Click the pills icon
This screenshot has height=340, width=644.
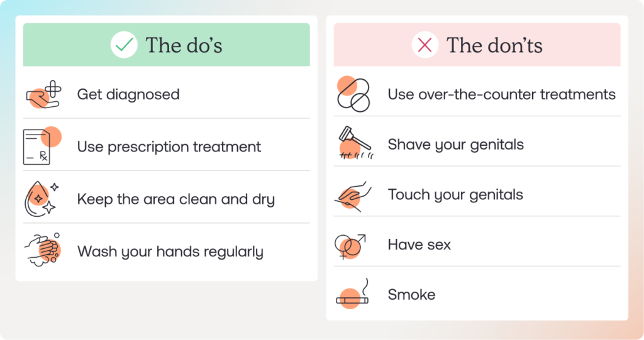click(353, 94)
